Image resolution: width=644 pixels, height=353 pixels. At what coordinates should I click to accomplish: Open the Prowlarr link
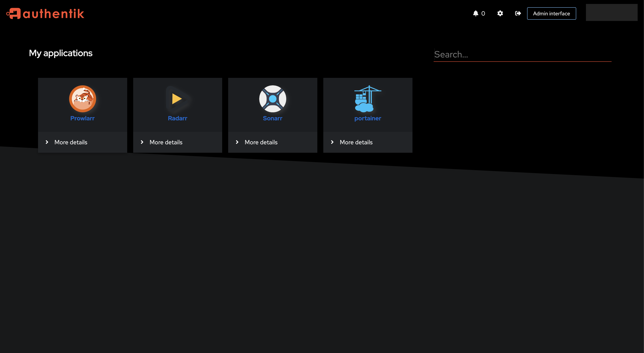coord(82,118)
